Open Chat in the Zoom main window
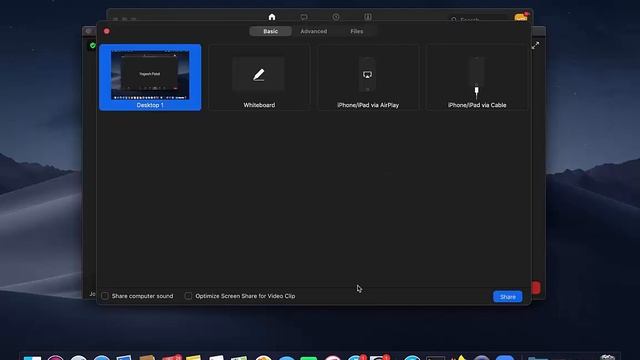This screenshot has width=640, height=360. 304,17
